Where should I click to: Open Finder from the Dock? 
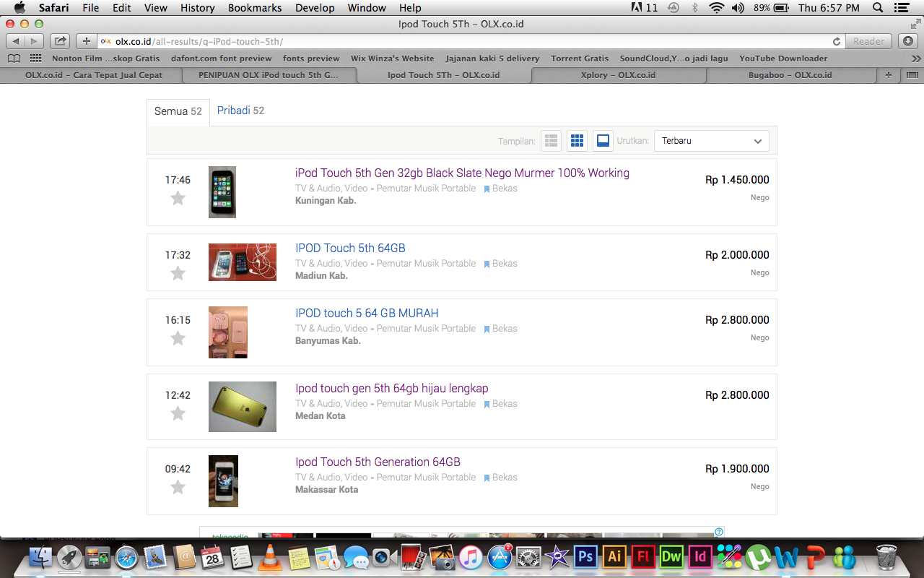pyautogui.click(x=40, y=557)
